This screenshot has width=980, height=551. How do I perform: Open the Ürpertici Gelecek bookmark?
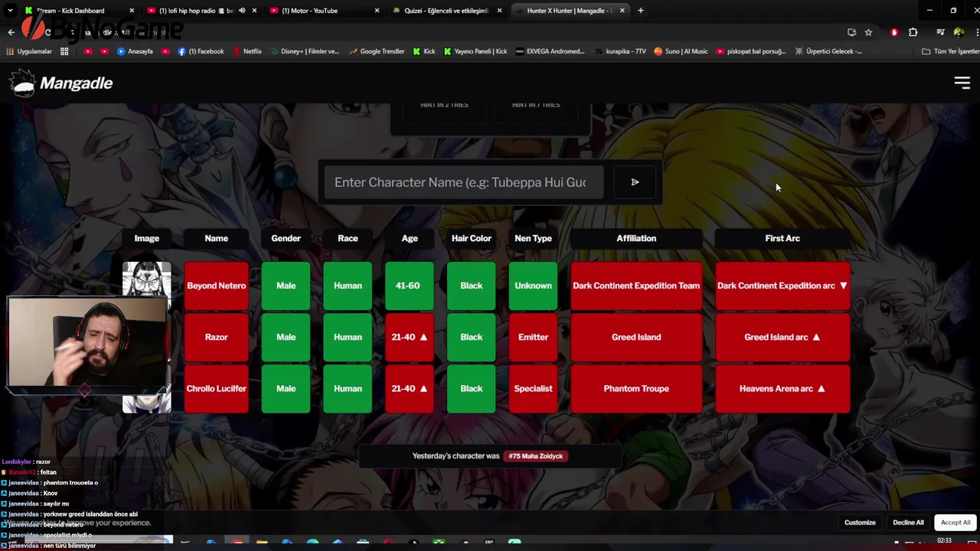[828, 51]
